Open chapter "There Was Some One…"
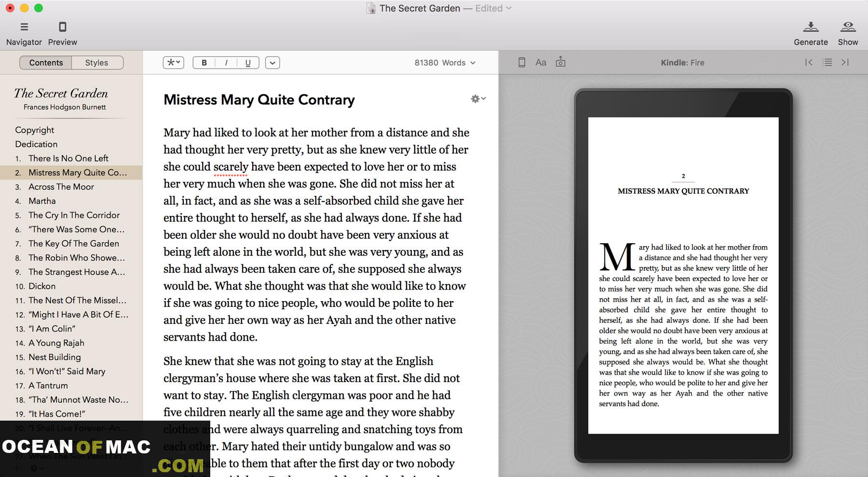 pos(71,229)
